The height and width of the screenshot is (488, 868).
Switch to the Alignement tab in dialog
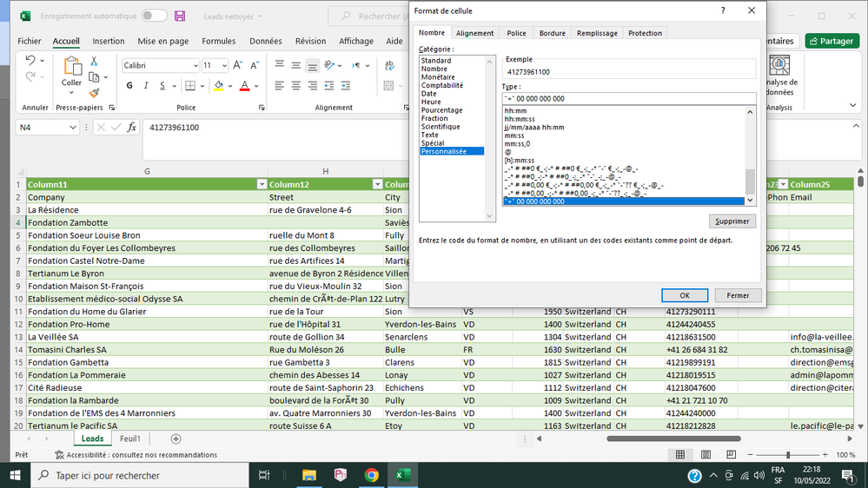coord(474,33)
